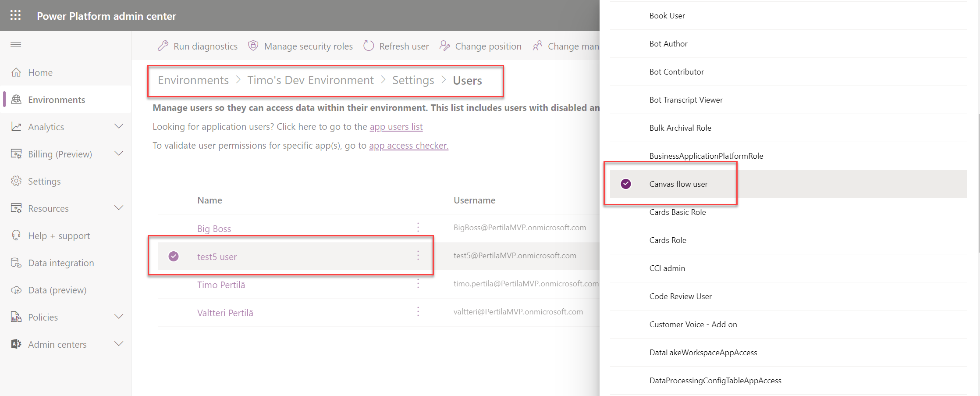Collapse the navigation hamburger menu
980x396 pixels.
coord(16,44)
